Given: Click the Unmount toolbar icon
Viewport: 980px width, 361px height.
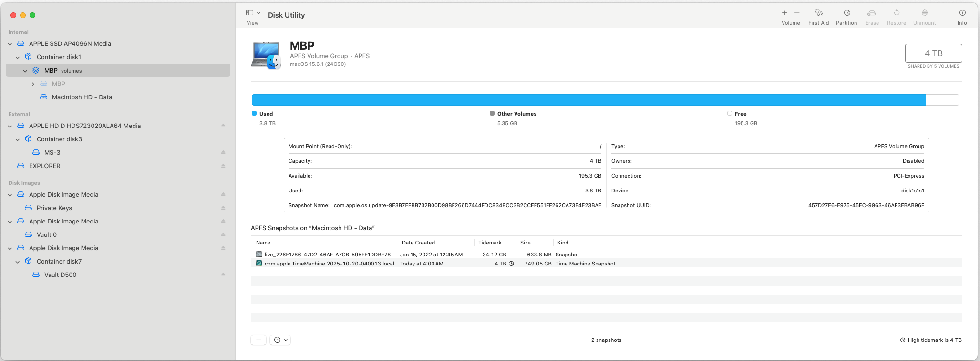Looking at the screenshot, I should pos(924,13).
